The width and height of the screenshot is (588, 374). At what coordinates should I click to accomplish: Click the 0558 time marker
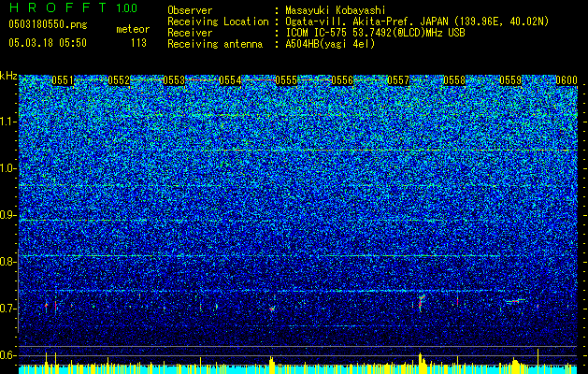[454, 80]
